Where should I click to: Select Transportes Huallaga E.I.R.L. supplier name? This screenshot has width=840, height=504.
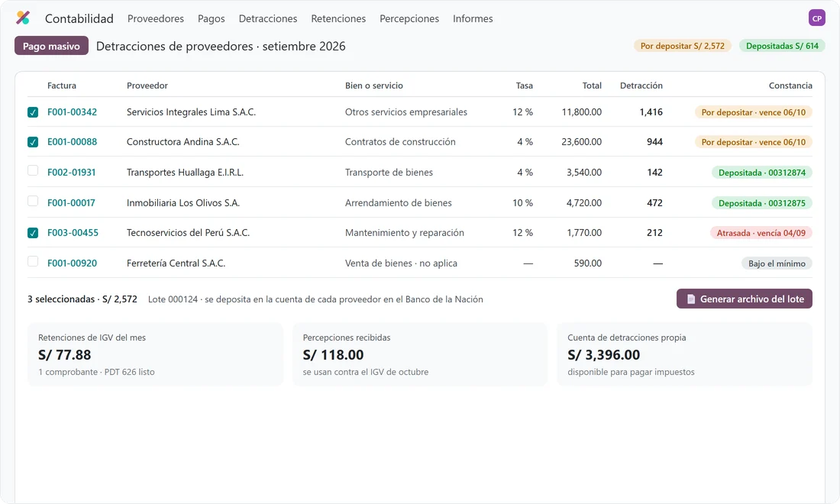(x=185, y=173)
